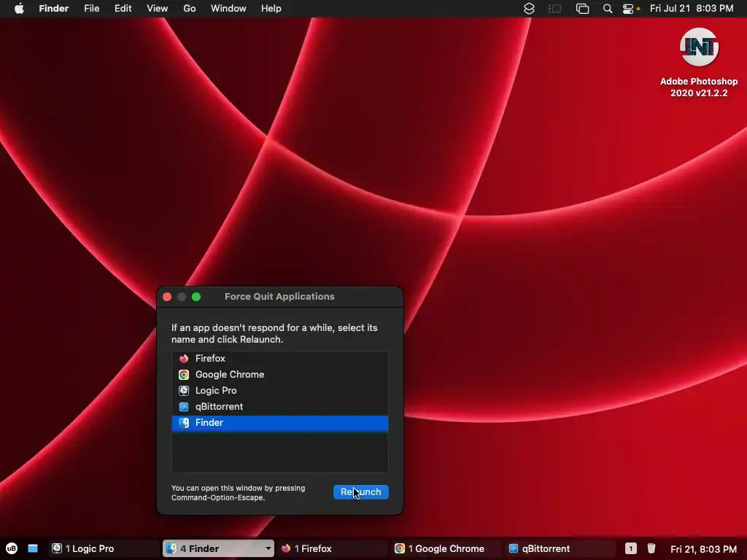Click the Firefox icon in Force Quit list
This screenshot has width=747, height=560.
[x=183, y=359]
